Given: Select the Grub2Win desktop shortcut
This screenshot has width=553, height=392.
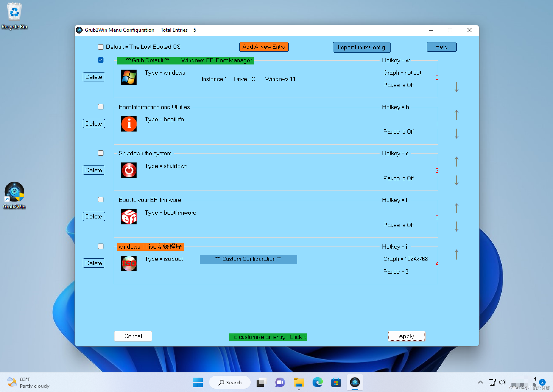Looking at the screenshot, I should 14,195.
